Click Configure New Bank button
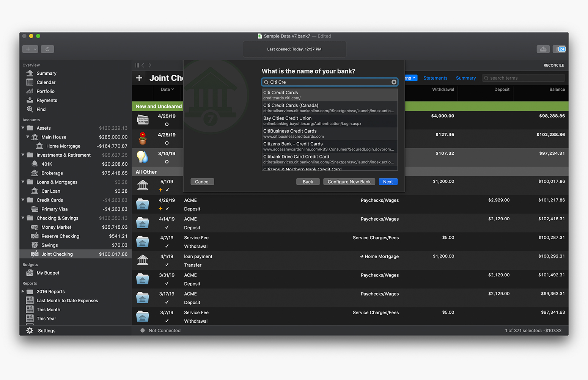 pos(349,182)
